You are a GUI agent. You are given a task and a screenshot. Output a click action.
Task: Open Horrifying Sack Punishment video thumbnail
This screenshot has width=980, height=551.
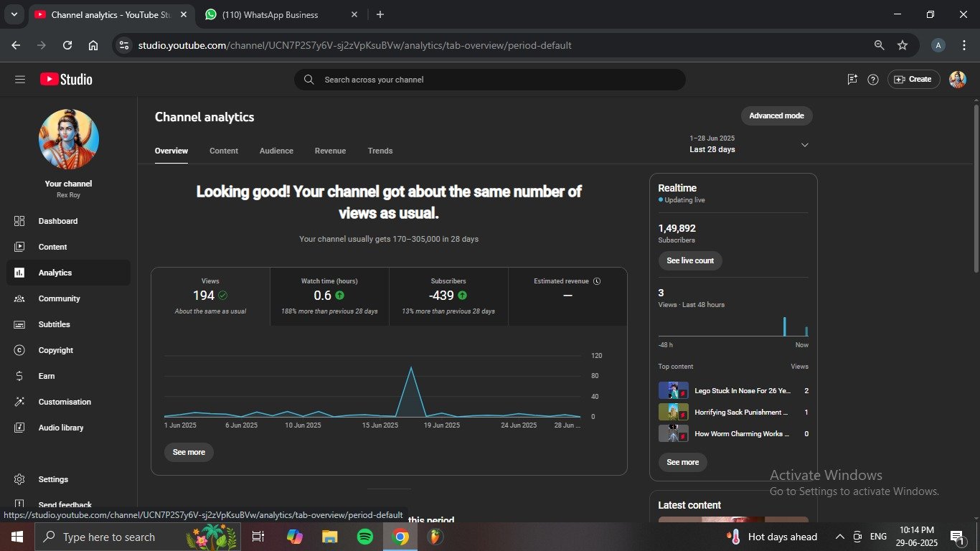[674, 413]
